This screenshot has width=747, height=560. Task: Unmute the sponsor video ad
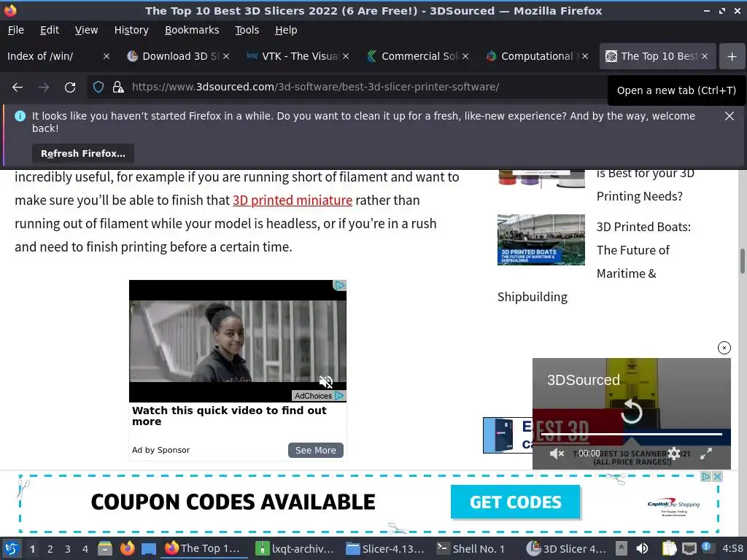click(x=326, y=381)
